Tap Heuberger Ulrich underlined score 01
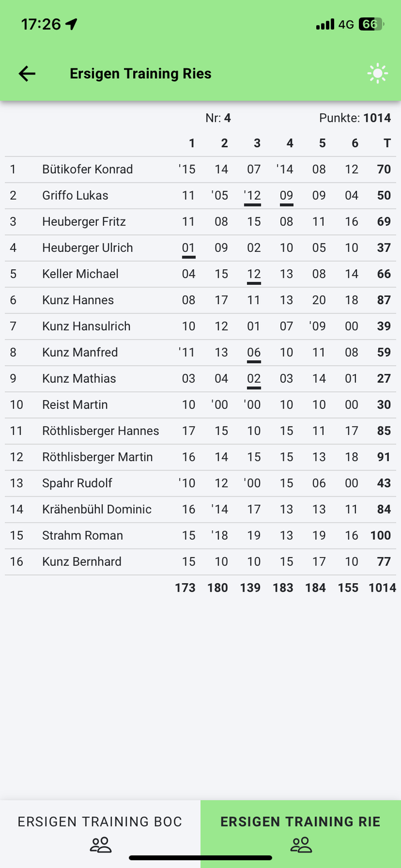Screen dimensions: 401x868 click(x=188, y=248)
